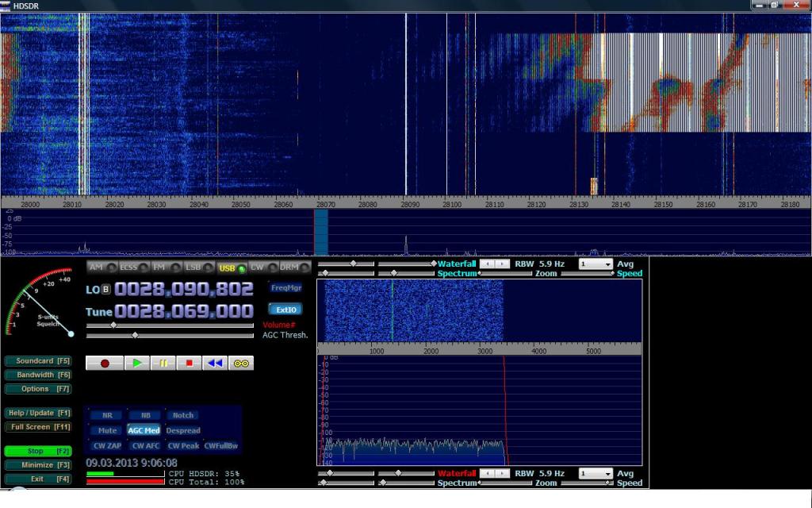Pause playback with the yellow pause icon
This screenshot has width=812, height=508.
(x=163, y=363)
